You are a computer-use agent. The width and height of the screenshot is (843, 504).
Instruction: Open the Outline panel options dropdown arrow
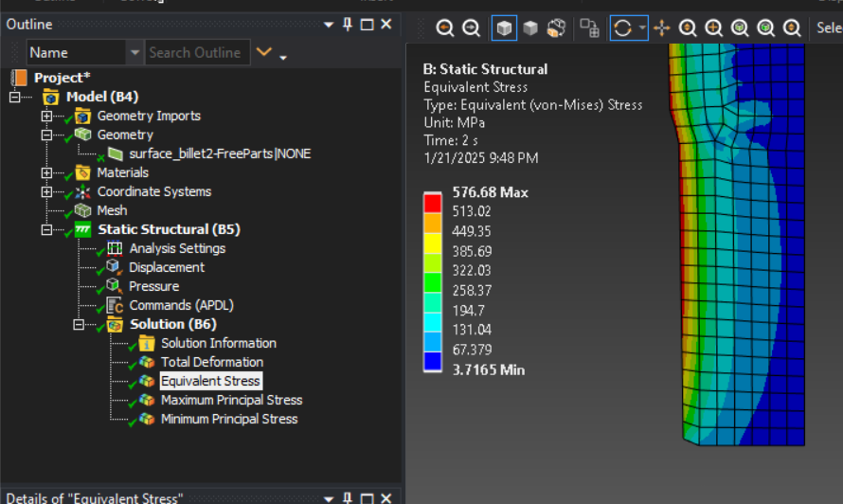(x=329, y=25)
